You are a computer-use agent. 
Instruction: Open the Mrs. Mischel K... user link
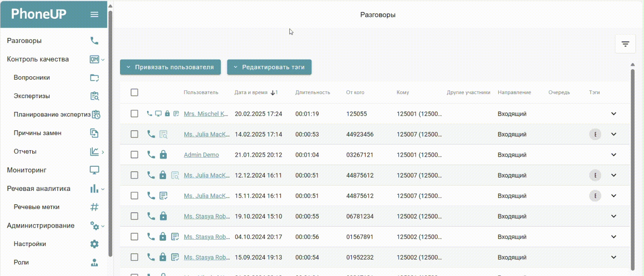point(206,114)
